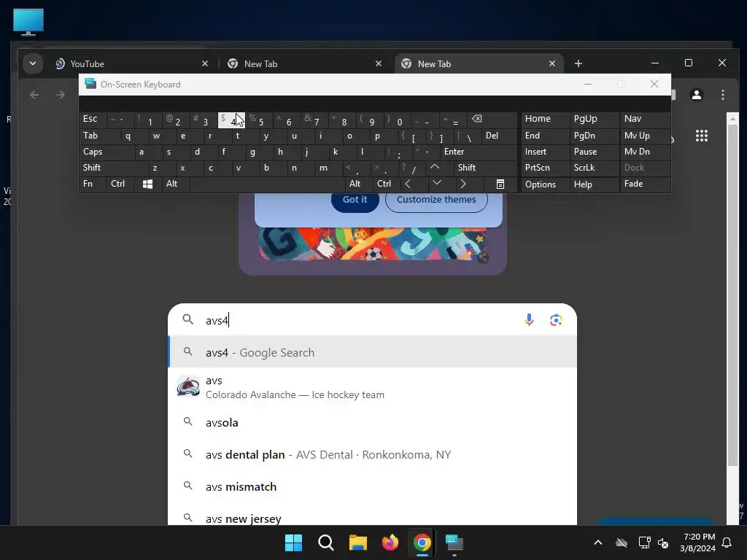Tap the PrtScn key
This screenshot has height=560, width=747.
click(x=545, y=168)
